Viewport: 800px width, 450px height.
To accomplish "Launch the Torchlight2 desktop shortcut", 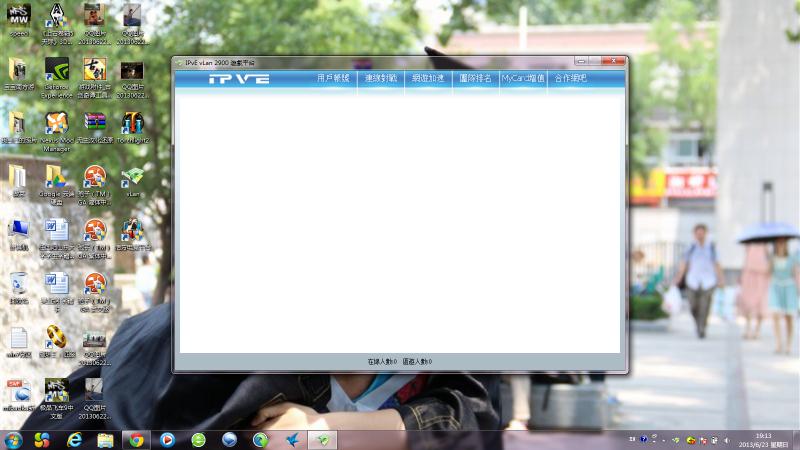I will tap(133, 128).
